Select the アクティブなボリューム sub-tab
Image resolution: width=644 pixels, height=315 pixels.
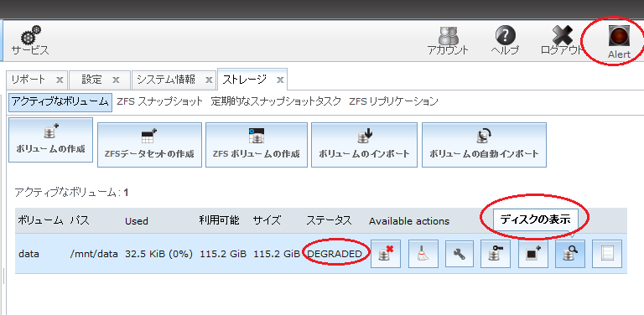(x=60, y=101)
